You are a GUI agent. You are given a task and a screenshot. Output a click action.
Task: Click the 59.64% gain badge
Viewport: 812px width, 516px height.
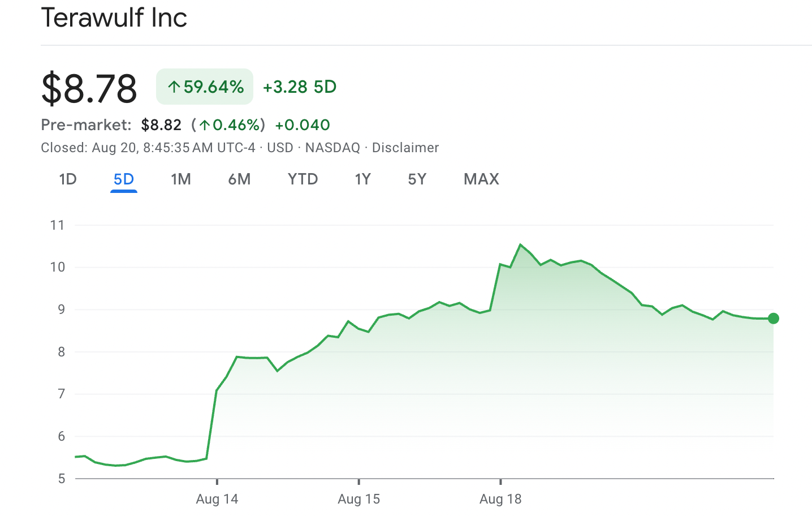[x=204, y=86]
